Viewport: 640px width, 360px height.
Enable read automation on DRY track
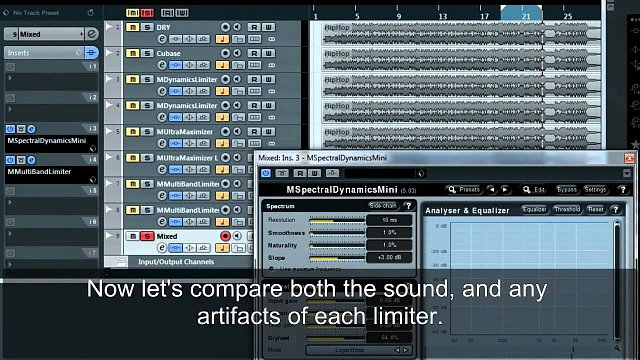pyautogui.click(x=254, y=27)
